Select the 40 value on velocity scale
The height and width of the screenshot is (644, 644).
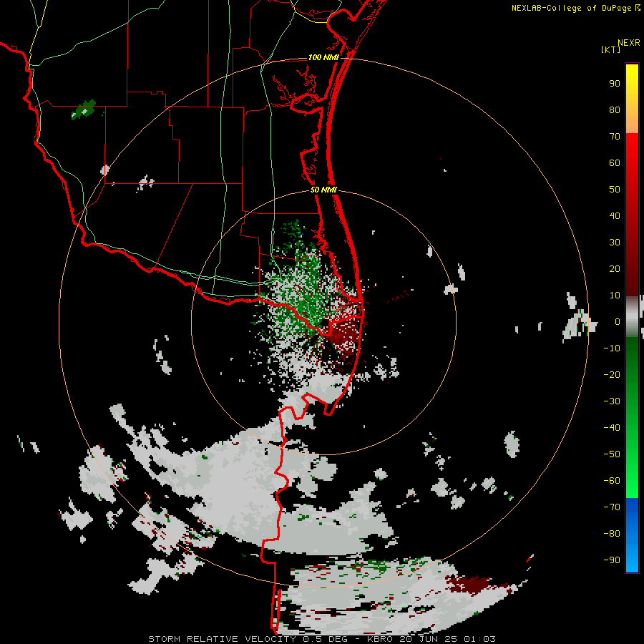pos(615,216)
